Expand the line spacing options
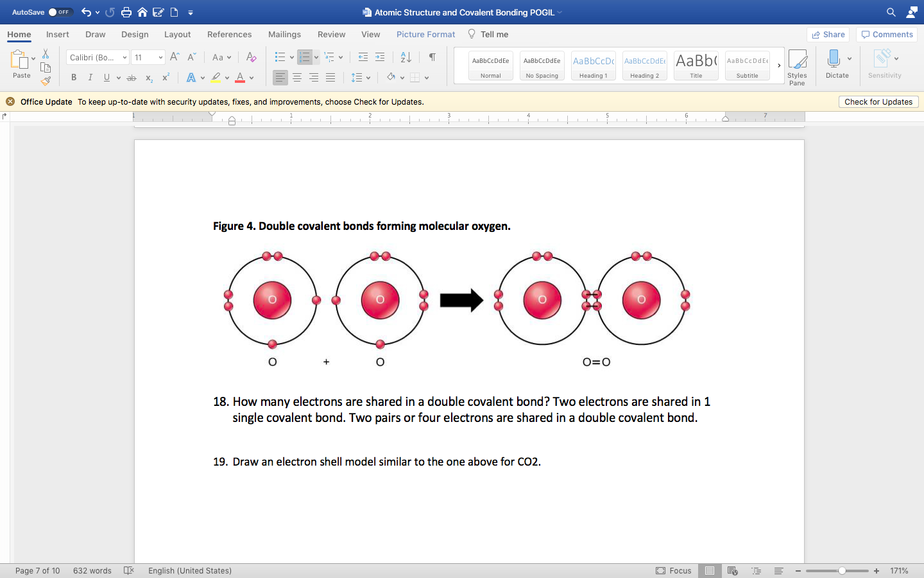This screenshot has height=578, width=924. tap(367, 78)
